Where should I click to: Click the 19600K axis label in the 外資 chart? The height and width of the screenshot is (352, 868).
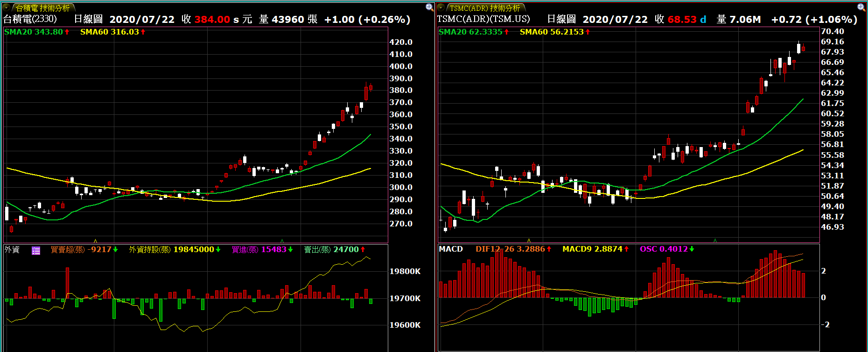click(405, 325)
